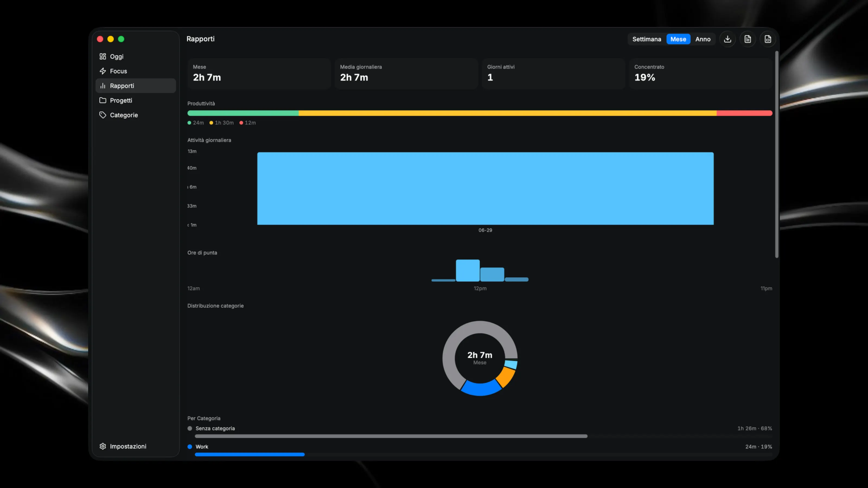
Task: Open the Focus section label
Action: (119, 71)
